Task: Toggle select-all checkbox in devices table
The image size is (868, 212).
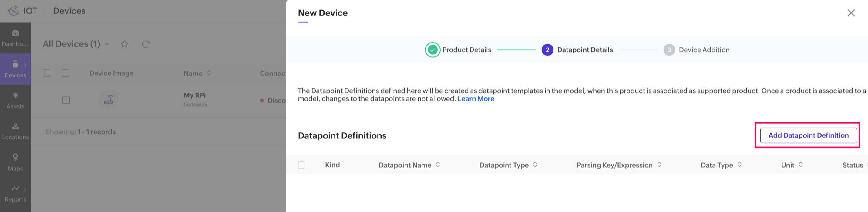Action: click(66, 73)
